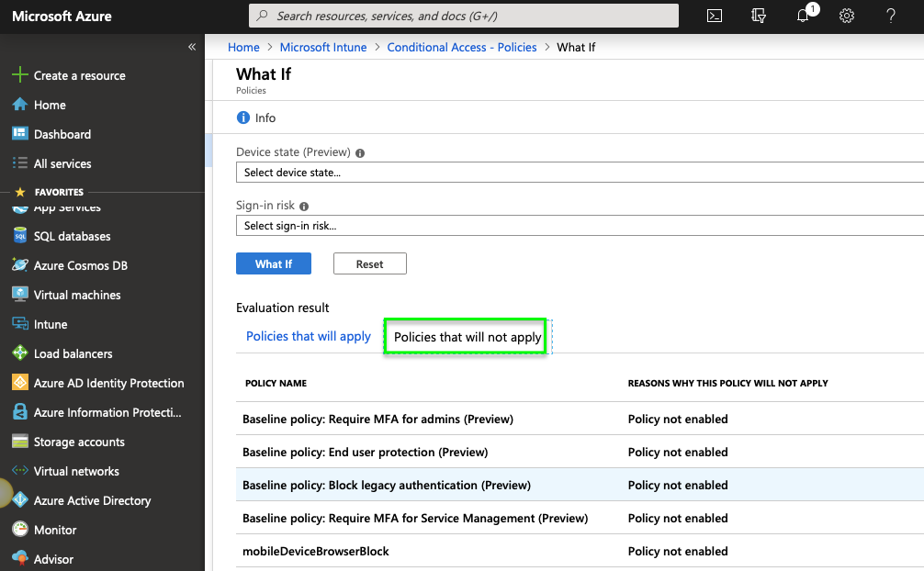
Task: Click the Advisor icon in sidebar
Action: [x=20, y=558]
